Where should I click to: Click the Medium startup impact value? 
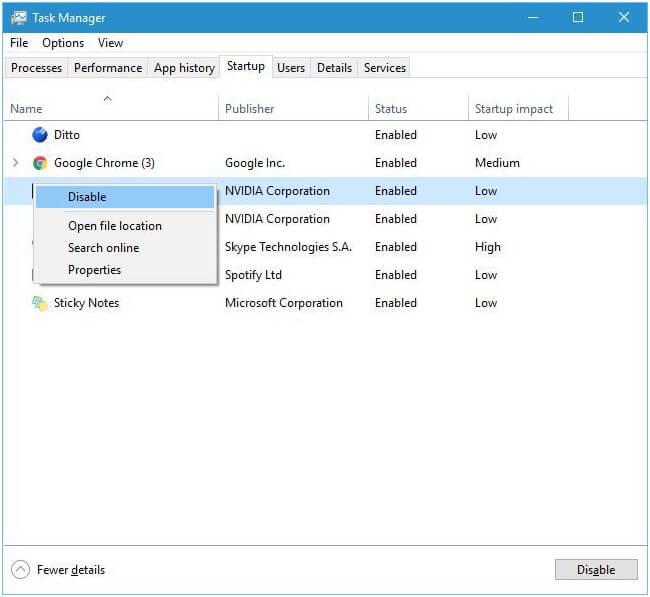(x=497, y=163)
